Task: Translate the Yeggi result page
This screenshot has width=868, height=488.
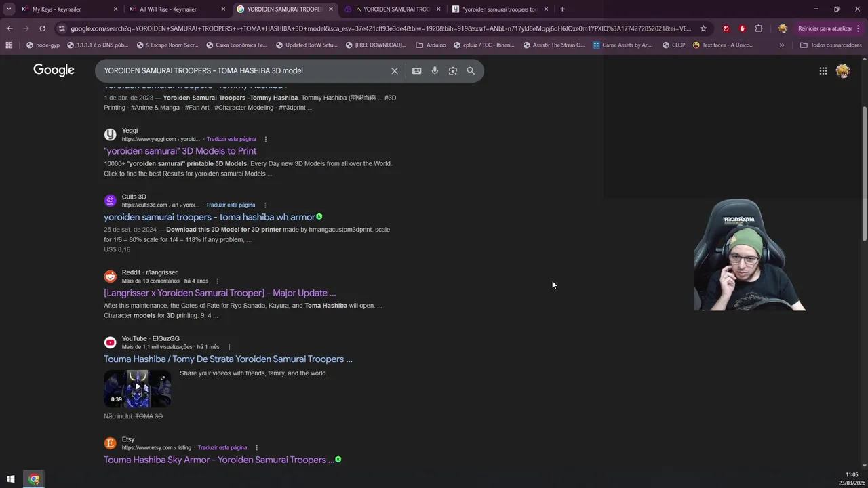Action: pos(231,139)
